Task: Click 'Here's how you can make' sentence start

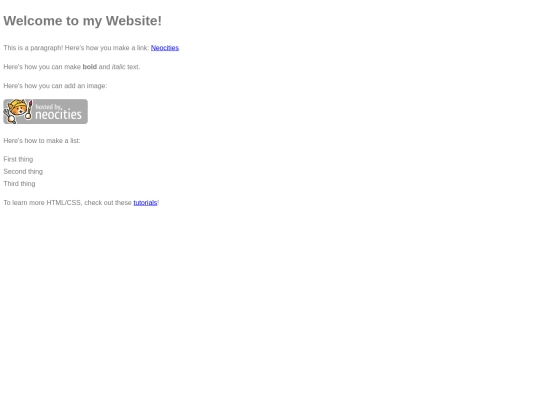Action: coord(42,67)
